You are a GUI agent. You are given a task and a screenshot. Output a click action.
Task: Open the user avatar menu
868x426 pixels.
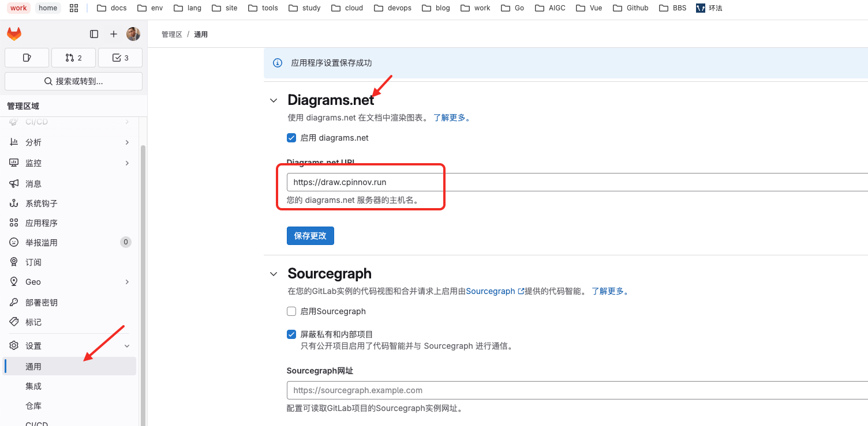tap(133, 34)
